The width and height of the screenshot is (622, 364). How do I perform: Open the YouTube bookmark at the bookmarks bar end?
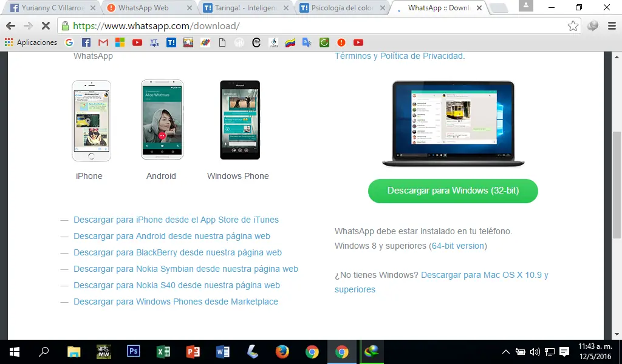click(x=358, y=42)
